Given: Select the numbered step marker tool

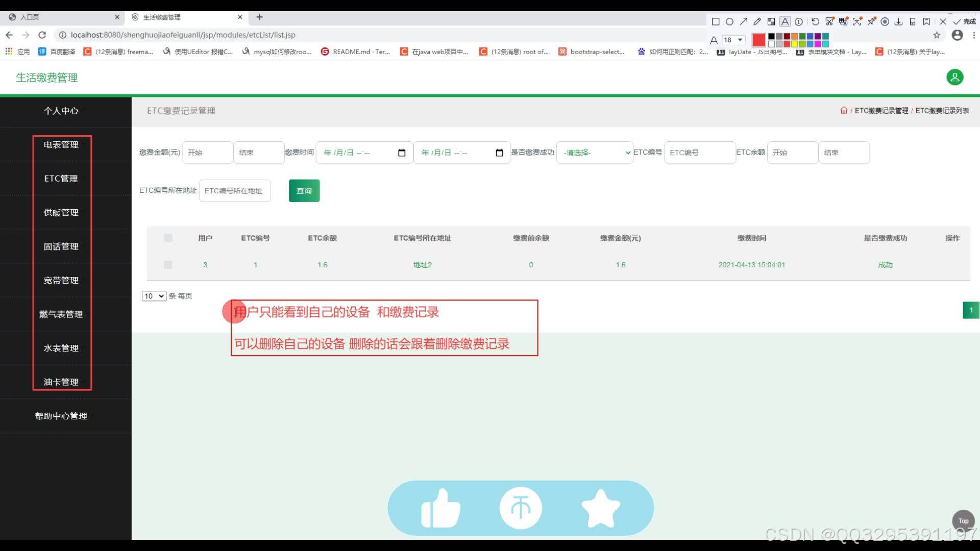Looking at the screenshot, I should [799, 21].
